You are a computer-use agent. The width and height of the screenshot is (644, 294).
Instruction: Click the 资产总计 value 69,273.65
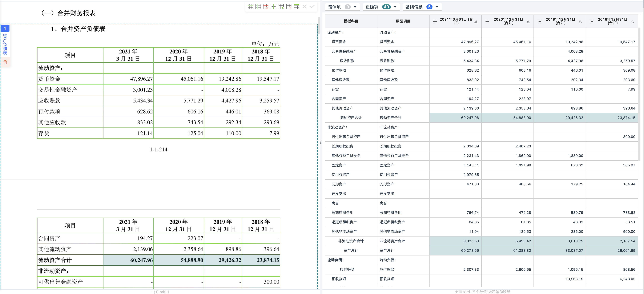point(455,250)
